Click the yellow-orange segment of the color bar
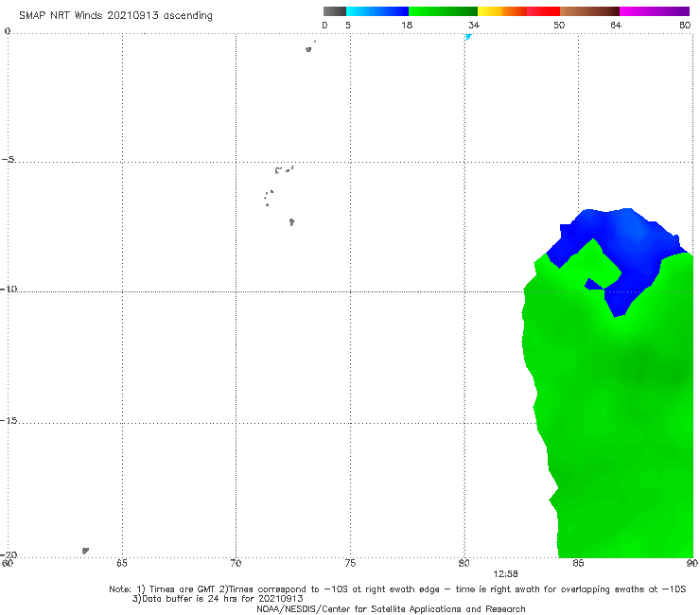Viewport: 700px width, 615px height. [x=502, y=11]
